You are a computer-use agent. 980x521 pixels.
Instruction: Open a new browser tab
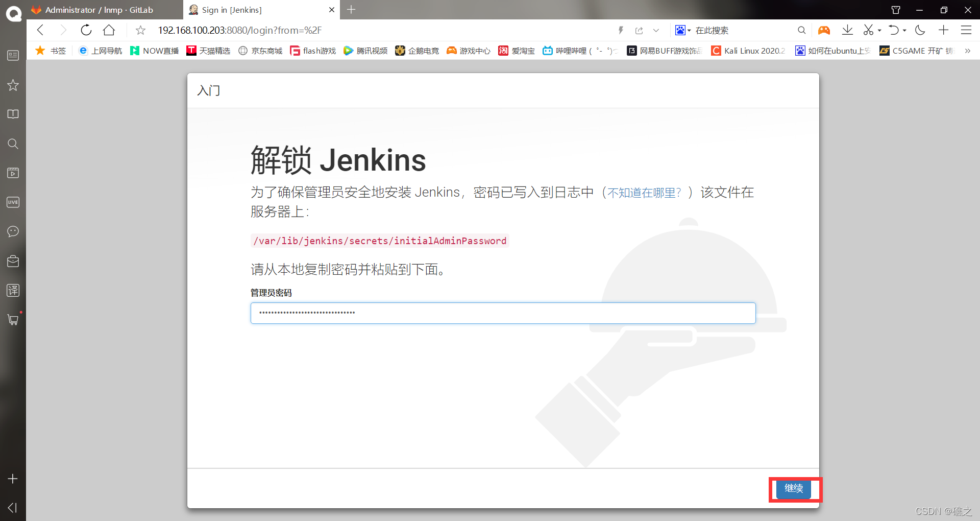pyautogui.click(x=351, y=10)
